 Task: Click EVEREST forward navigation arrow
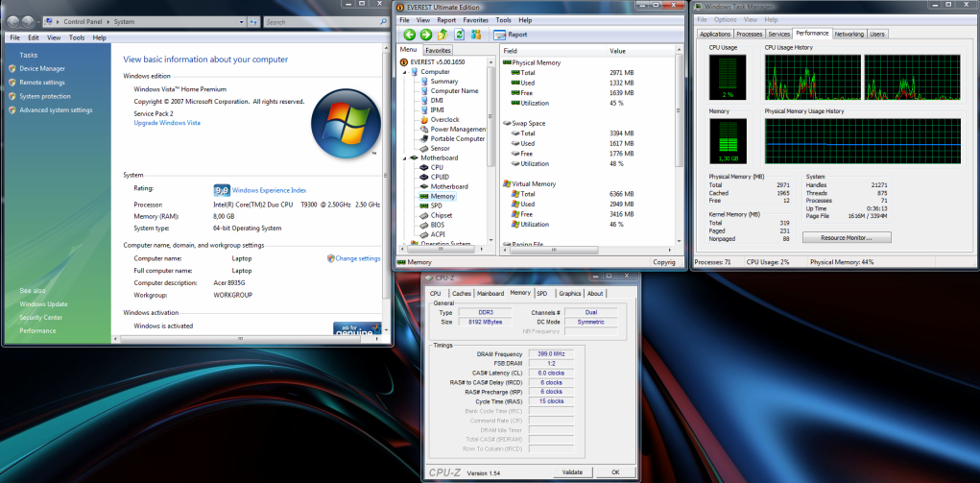coord(425,35)
